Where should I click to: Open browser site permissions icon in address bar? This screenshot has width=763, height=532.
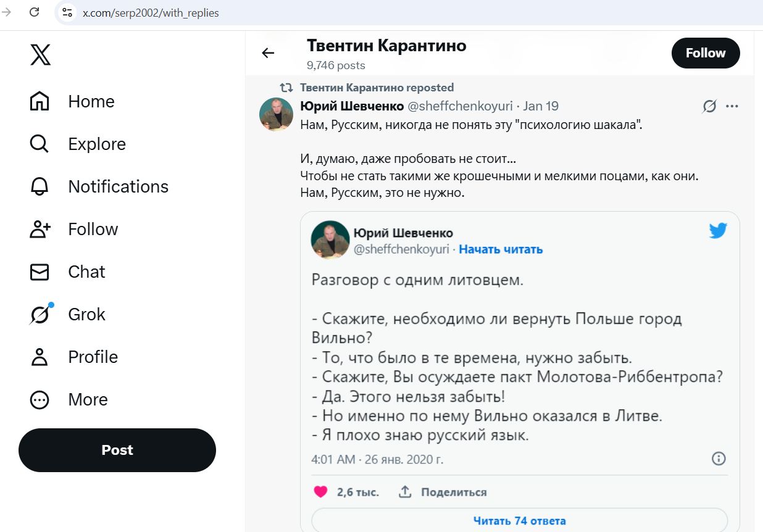[67, 12]
